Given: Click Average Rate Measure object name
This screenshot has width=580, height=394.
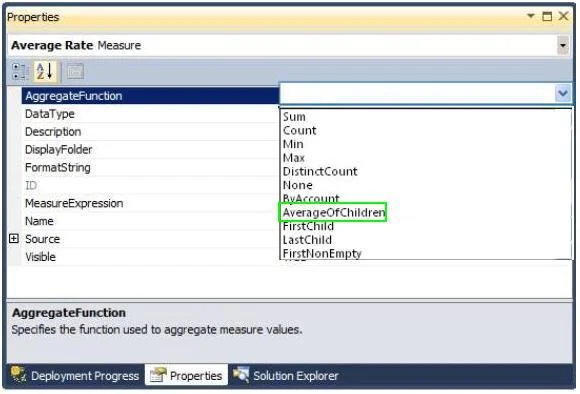Looking at the screenshot, I should pyautogui.click(x=76, y=45).
